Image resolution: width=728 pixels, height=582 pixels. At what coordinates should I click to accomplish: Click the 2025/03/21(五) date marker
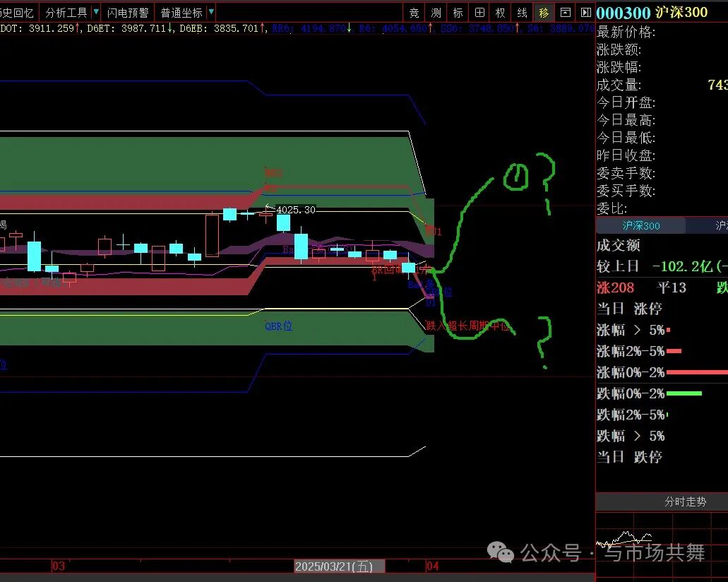(340, 566)
